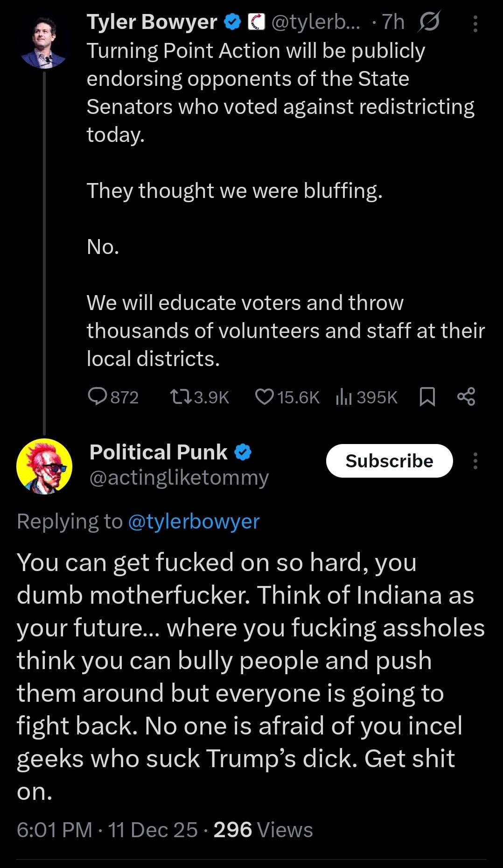The width and height of the screenshot is (503, 868).
Task: Subscribe to Political Punk
Action: pos(389,461)
